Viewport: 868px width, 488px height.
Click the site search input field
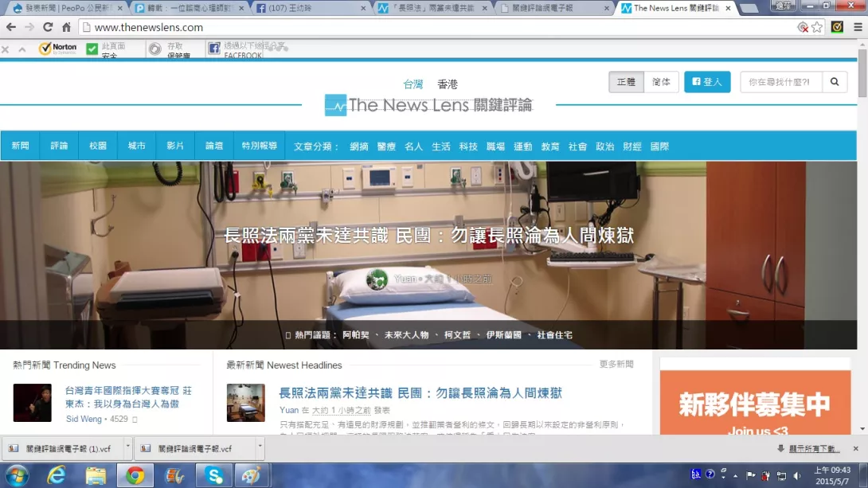pos(781,82)
